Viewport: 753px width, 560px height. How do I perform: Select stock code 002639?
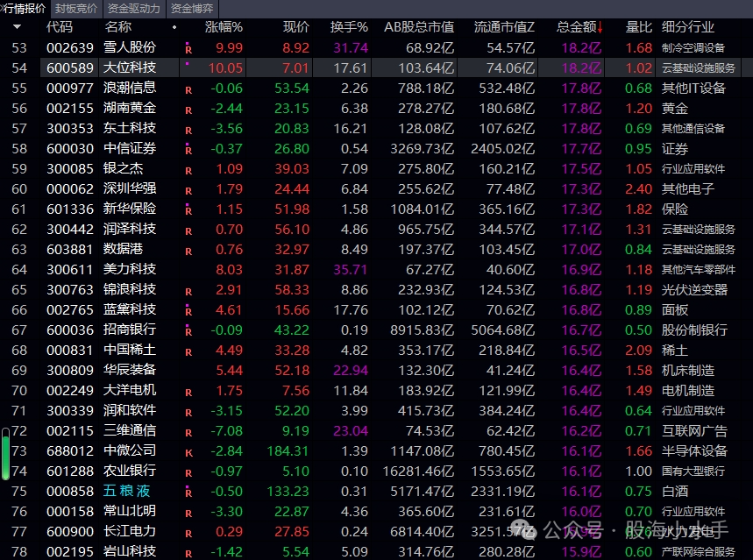(70, 47)
